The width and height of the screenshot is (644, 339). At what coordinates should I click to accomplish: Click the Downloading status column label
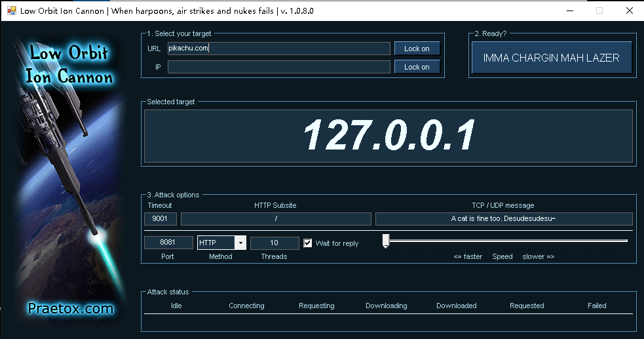[387, 306]
